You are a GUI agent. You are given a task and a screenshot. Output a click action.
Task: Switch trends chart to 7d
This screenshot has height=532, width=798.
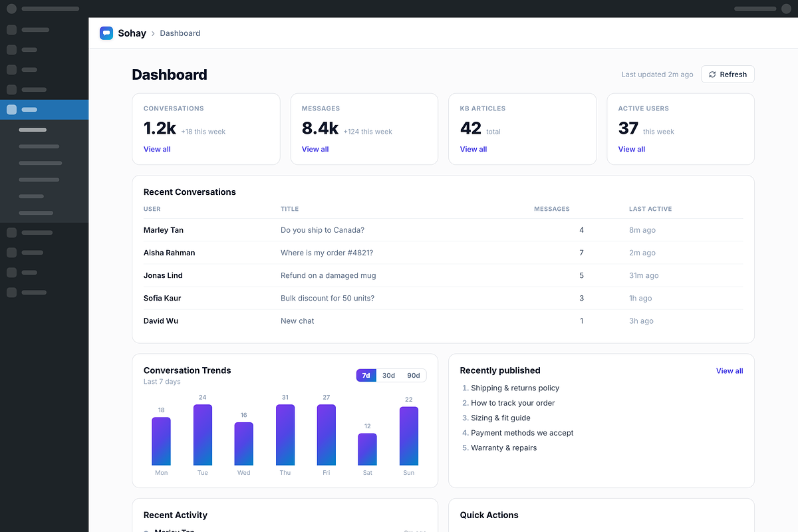click(x=366, y=376)
